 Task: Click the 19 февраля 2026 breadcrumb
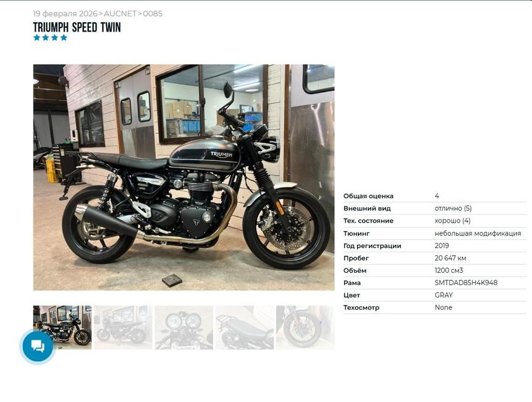point(65,14)
